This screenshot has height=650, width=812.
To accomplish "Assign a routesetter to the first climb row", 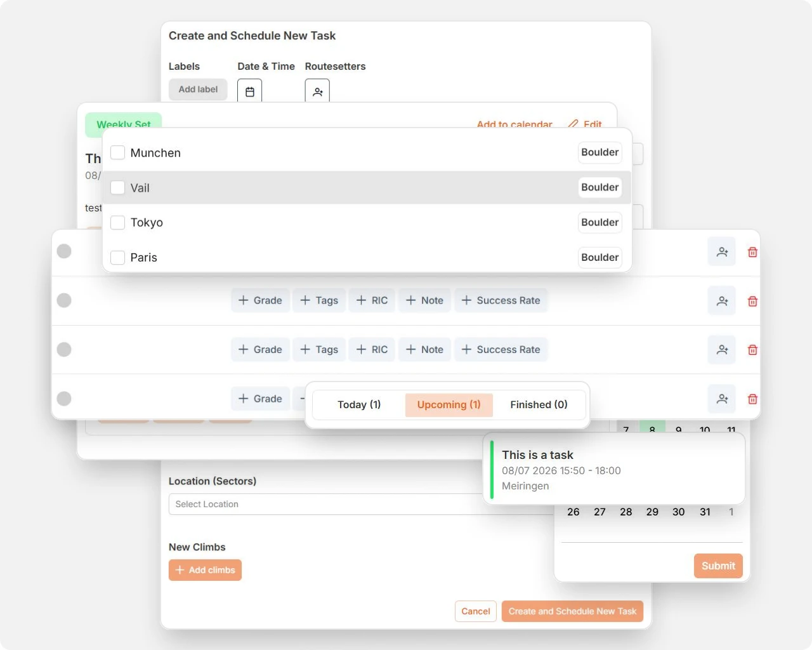I will click(x=722, y=252).
